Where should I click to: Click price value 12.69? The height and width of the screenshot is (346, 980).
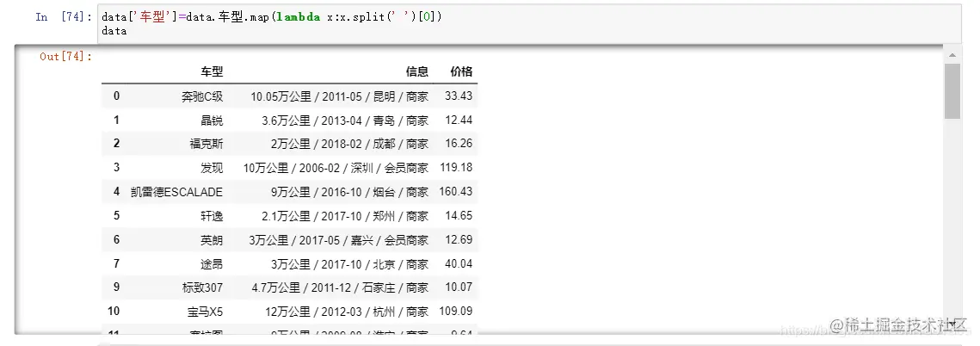459,239
